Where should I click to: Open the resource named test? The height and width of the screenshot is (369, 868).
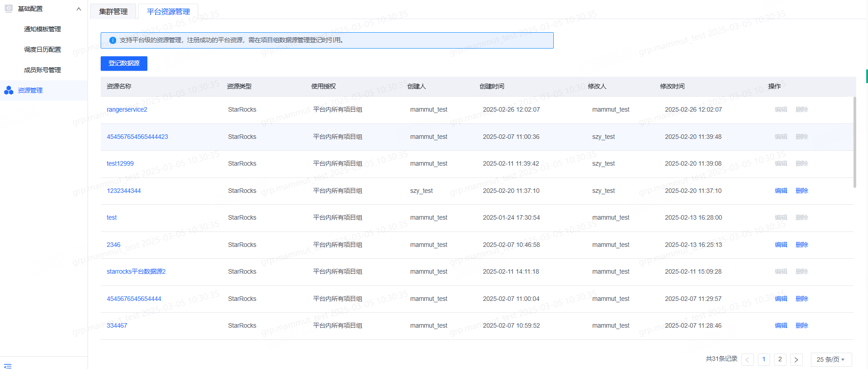pos(112,217)
